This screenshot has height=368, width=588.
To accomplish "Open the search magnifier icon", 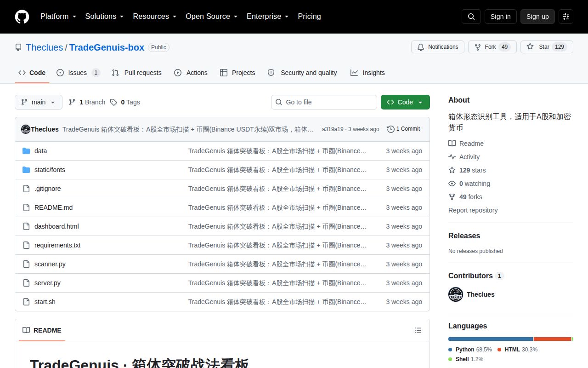I will (471, 17).
